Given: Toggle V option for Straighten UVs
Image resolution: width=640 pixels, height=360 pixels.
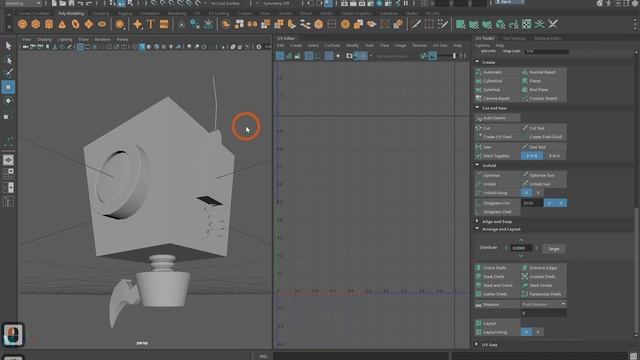Looking at the screenshot, I should point(561,203).
